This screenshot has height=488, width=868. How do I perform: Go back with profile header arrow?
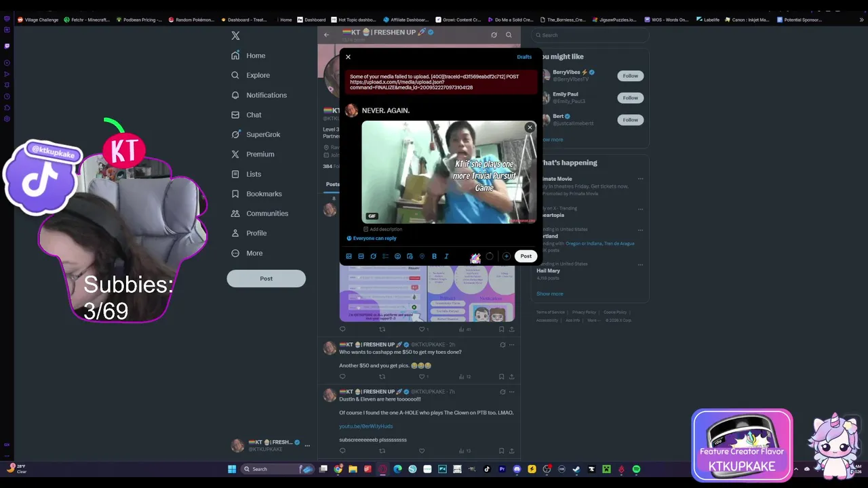pyautogui.click(x=326, y=35)
